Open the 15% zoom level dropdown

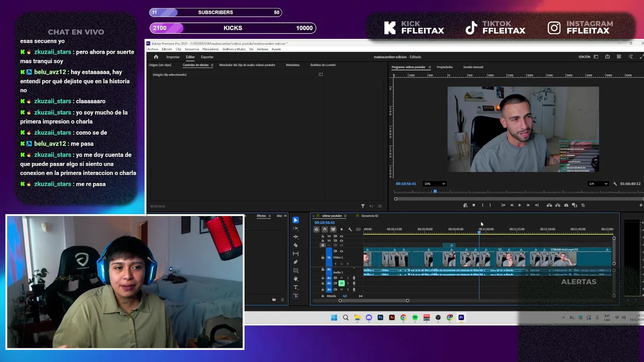tap(435, 184)
